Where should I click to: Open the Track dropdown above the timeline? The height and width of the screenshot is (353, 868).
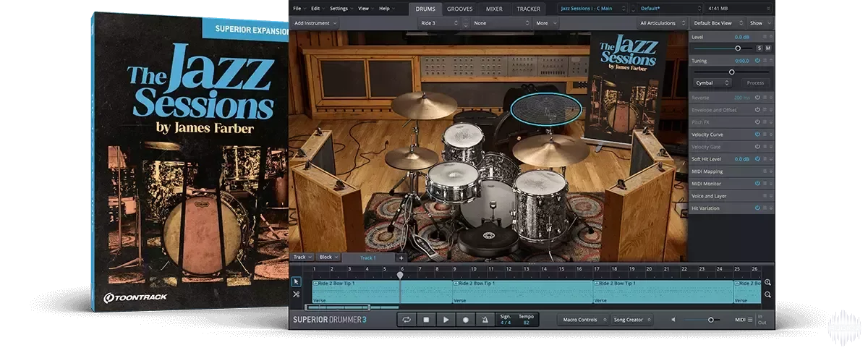coord(302,258)
